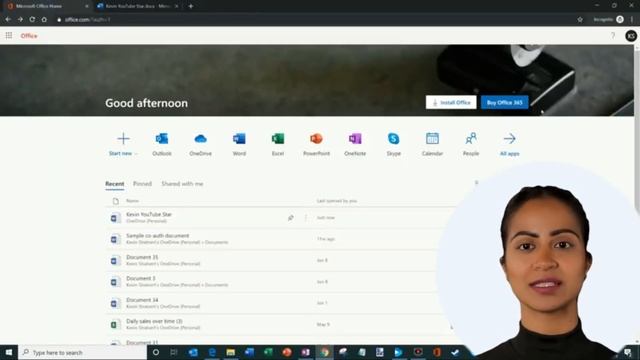Click the Word file icon beside Document 35
This screenshot has width=640, height=360.
(115, 260)
